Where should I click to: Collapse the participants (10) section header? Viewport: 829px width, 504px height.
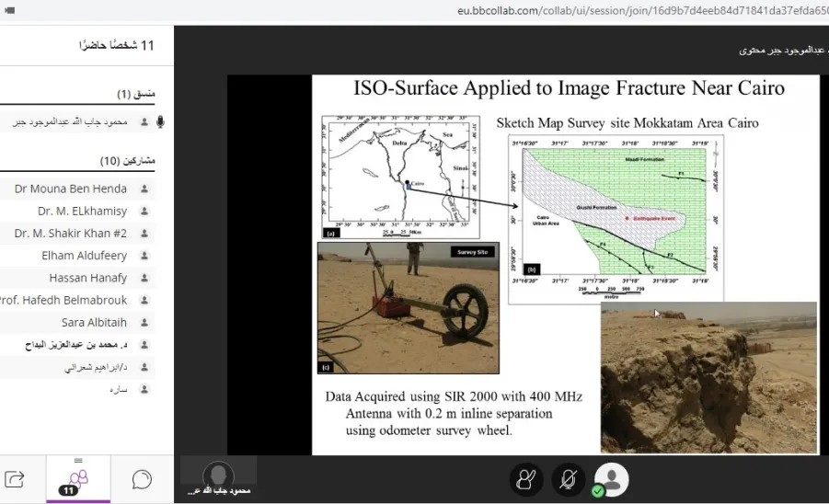click(x=127, y=160)
